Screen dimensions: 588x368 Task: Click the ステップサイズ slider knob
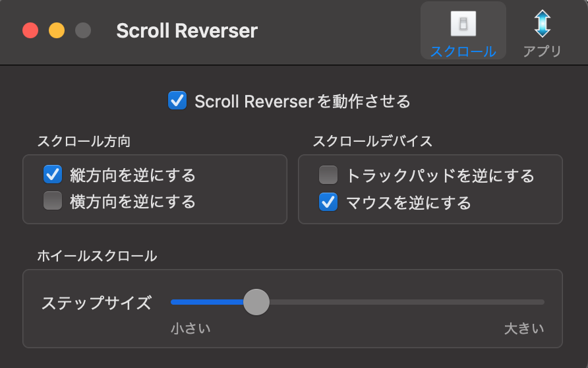pos(256,302)
